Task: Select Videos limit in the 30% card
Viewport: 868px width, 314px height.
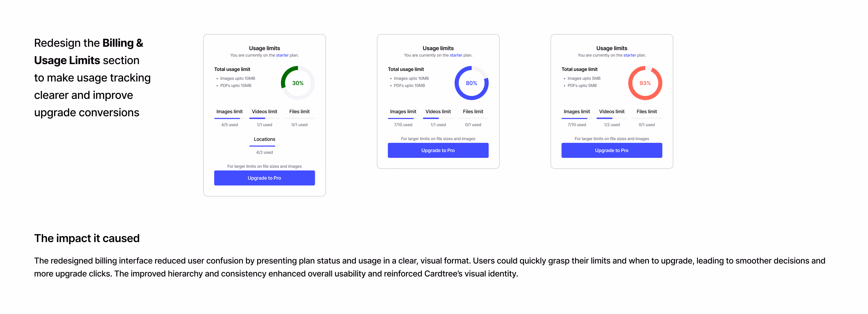Action: click(x=264, y=112)
